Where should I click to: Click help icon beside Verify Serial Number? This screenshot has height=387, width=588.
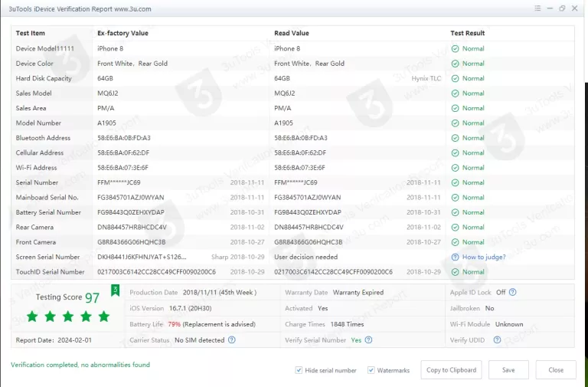click(371, 339)
